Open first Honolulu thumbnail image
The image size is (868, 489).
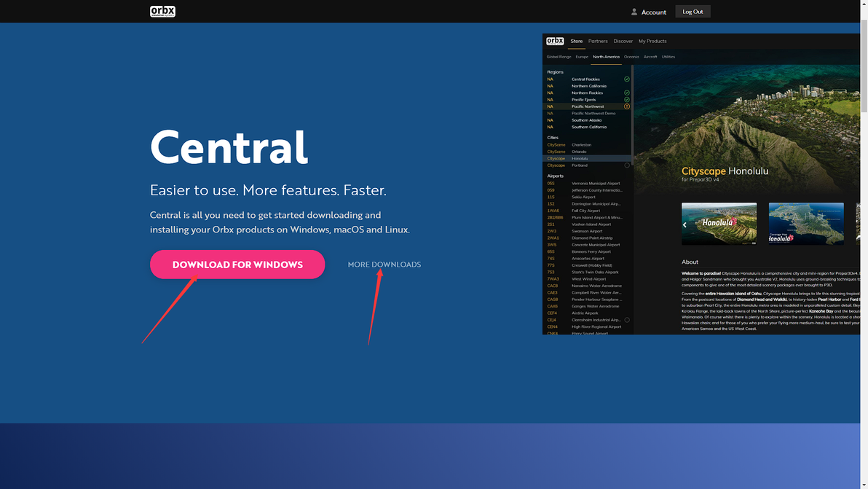pyautogui.click(x=719, y=224)
